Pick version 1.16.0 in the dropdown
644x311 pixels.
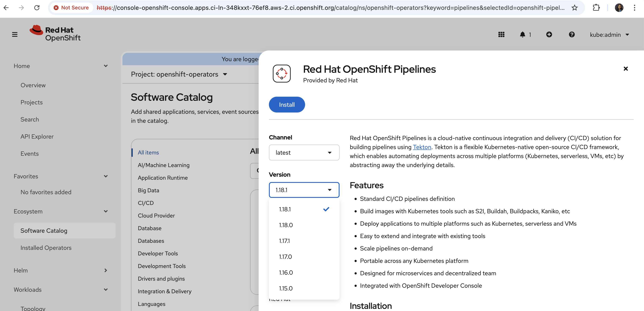click(x=286, y=272)
